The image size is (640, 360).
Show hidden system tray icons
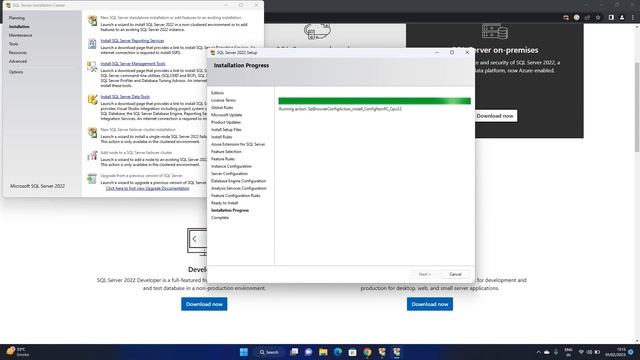click(538, 352)
